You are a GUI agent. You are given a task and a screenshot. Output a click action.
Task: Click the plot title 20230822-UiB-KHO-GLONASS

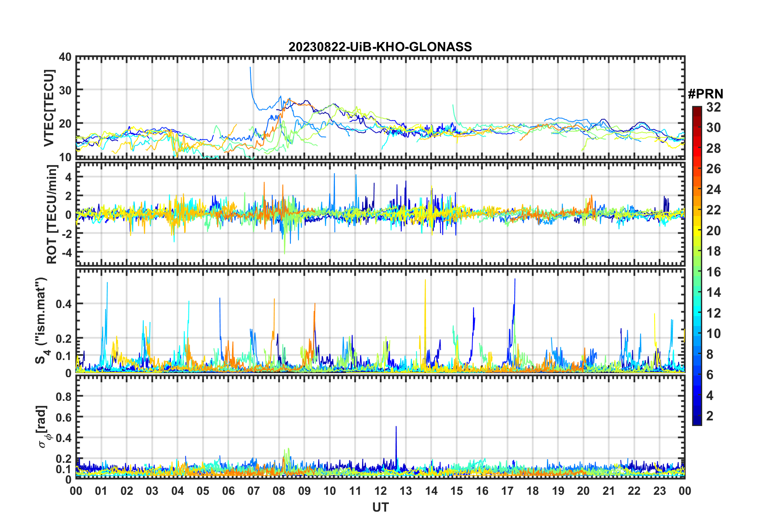[380, 47]
